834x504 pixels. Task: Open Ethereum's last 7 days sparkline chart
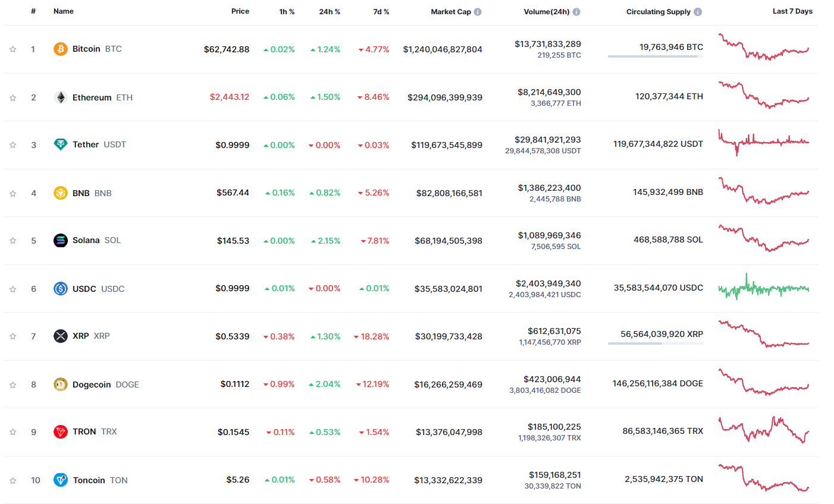(x=764, y=95)
